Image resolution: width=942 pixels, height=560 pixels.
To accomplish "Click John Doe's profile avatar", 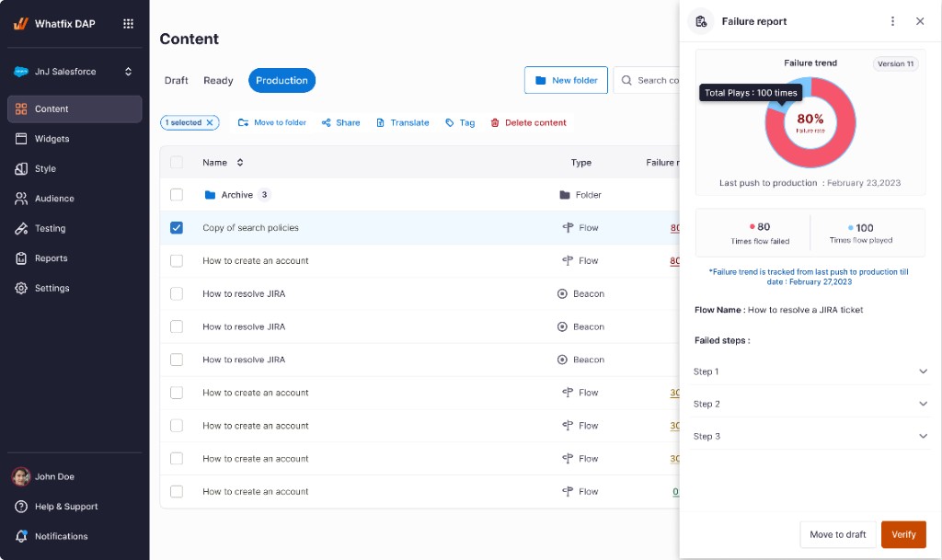I will (21, 476).
